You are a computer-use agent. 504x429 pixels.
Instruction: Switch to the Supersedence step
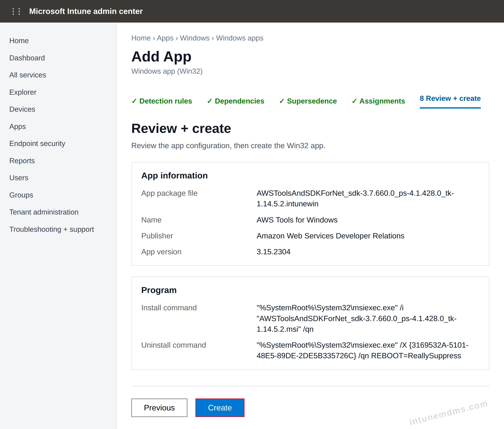pyautogui.click(x=308, y=101)
